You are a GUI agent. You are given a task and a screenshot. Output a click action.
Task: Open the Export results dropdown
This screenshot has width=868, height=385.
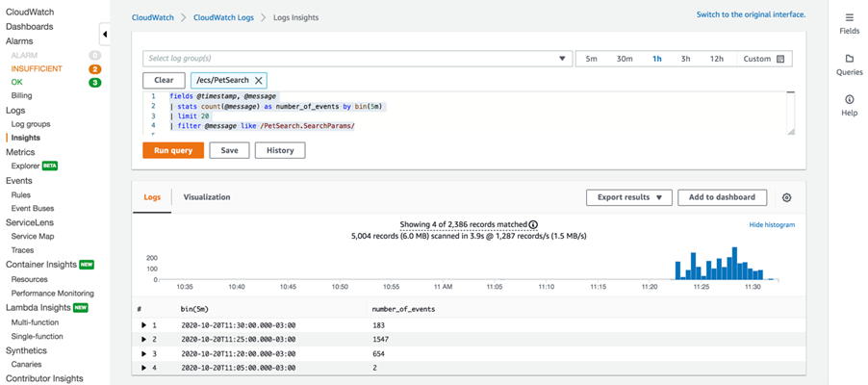(628, 197)
